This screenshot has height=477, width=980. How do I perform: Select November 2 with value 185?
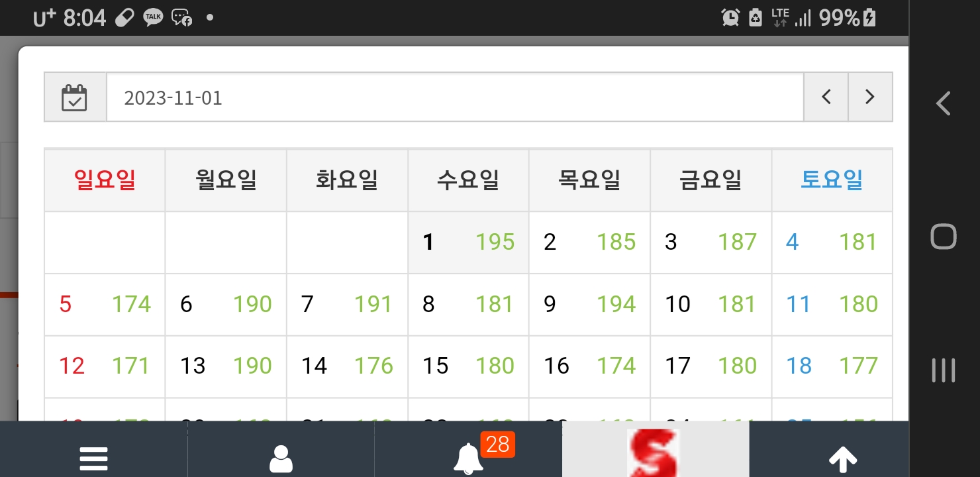tap(589, 242)
